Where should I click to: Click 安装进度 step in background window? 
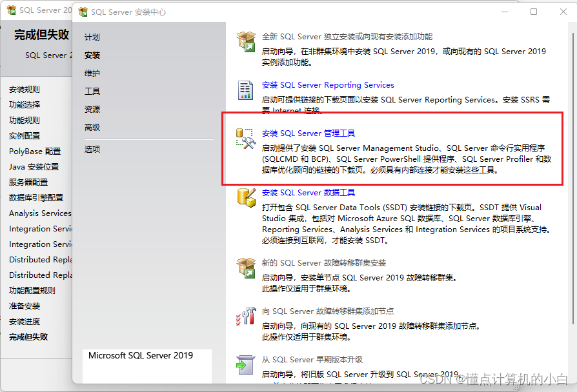[25, 321]
